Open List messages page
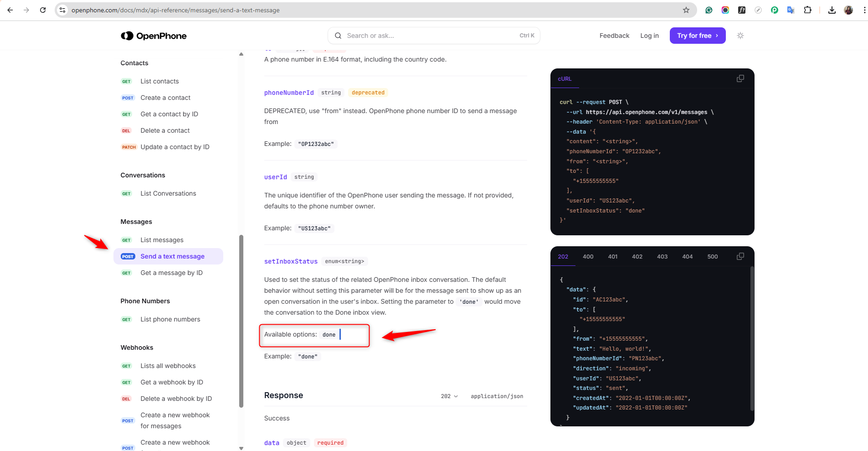Image resolution: width=868 pixels, height=451 pixels. (162, 240)
